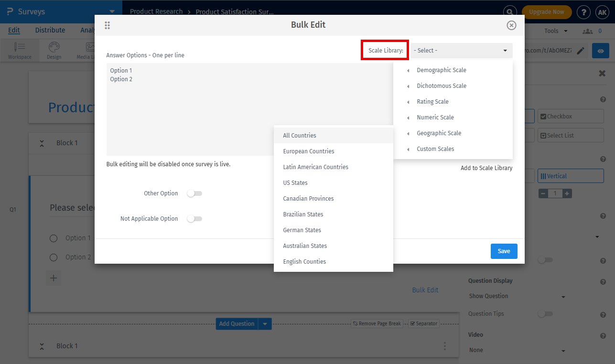Viewport: 615px width, 364px height.
Task: Open the Design palette icon
Action: (x=54, y=51)
